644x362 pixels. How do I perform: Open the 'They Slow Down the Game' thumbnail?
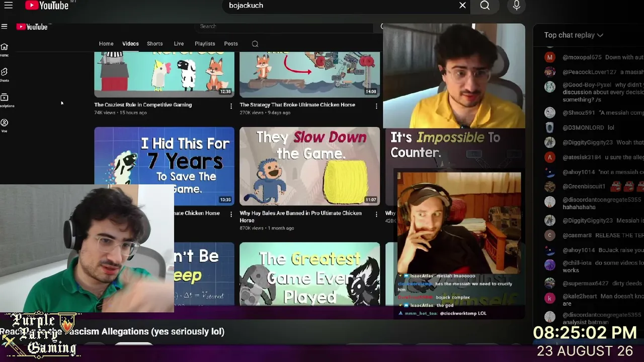click(x=309, y=166)
